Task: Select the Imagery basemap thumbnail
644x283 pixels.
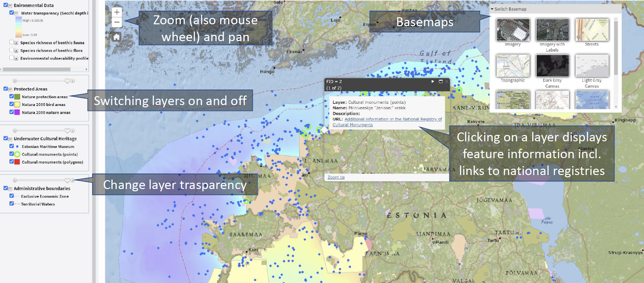Action: click(513, 30)
